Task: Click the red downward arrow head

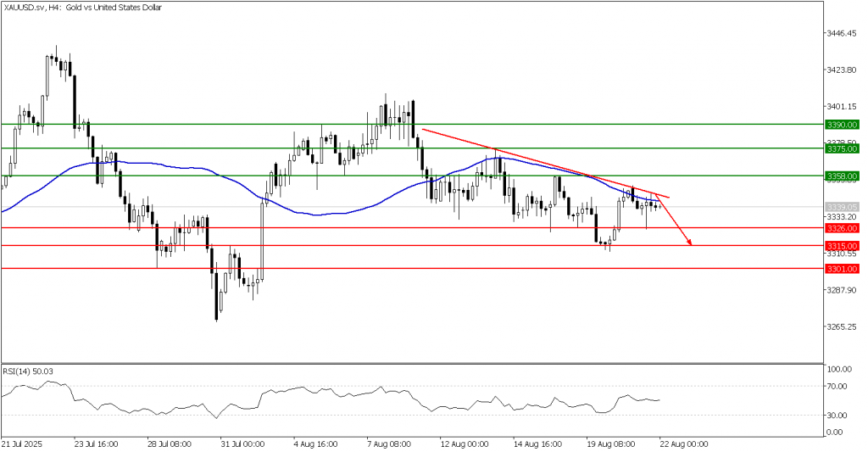Action: [x=690, y=243]
